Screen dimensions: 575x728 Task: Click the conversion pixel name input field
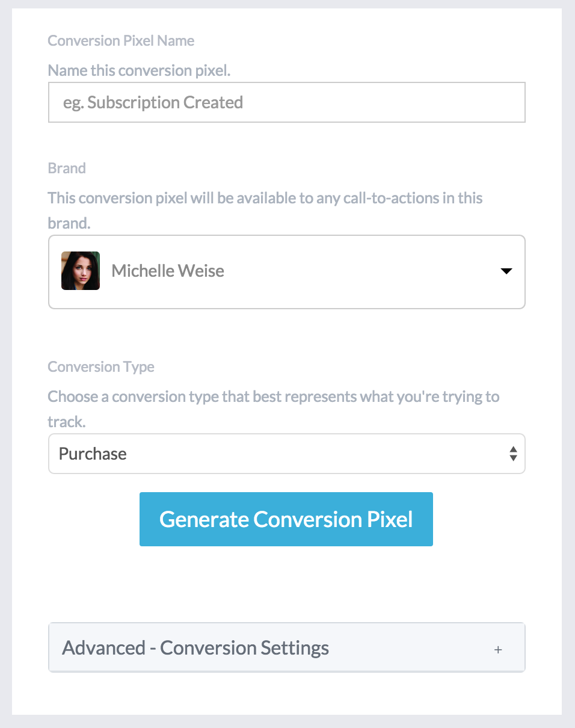(286, 102)
